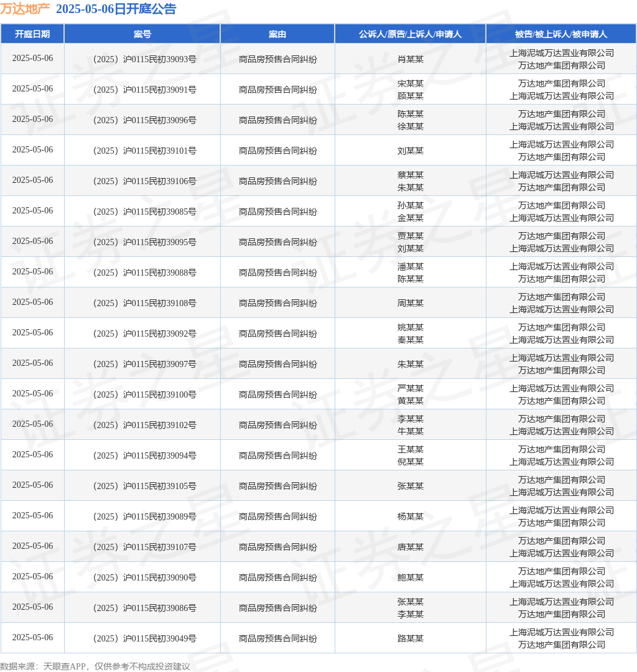Click case number 沪0115民初39049号
This screenshot has height=672, width=637.
click(145, 638)
